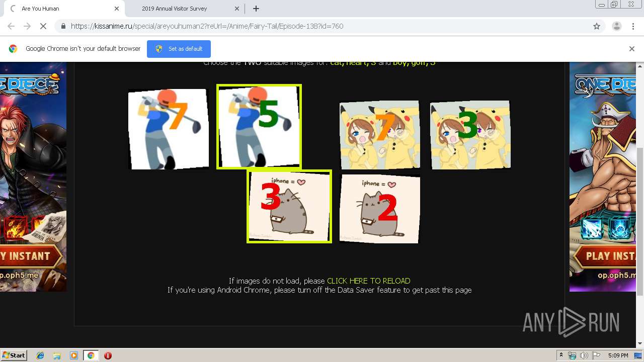This screenshot has width=644, height=362.
Task: Click the Chrome taskbar icon
Action: coord(91,355)
